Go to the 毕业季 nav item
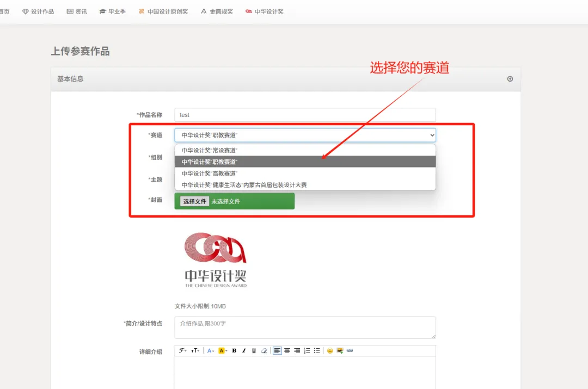This screenshot has height=389, width=588. tap(113, 11)
